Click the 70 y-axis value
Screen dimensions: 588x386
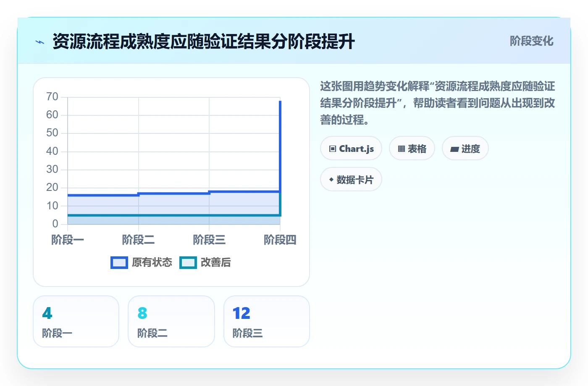(x=52, y=97)
